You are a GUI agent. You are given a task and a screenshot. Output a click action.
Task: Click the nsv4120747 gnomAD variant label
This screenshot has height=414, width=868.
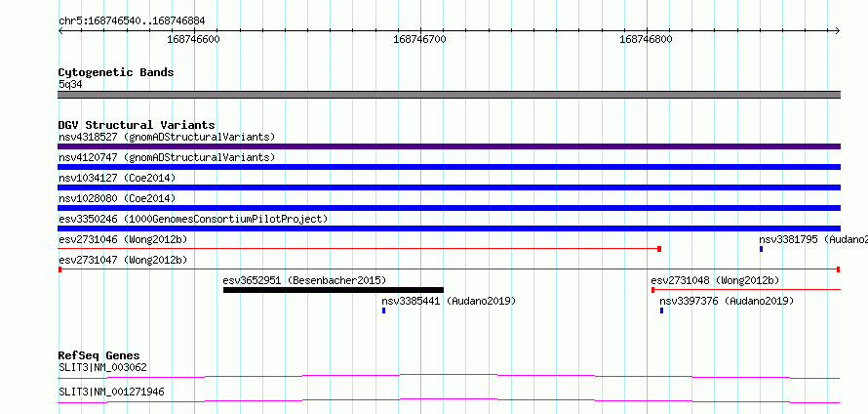[167, 157]
